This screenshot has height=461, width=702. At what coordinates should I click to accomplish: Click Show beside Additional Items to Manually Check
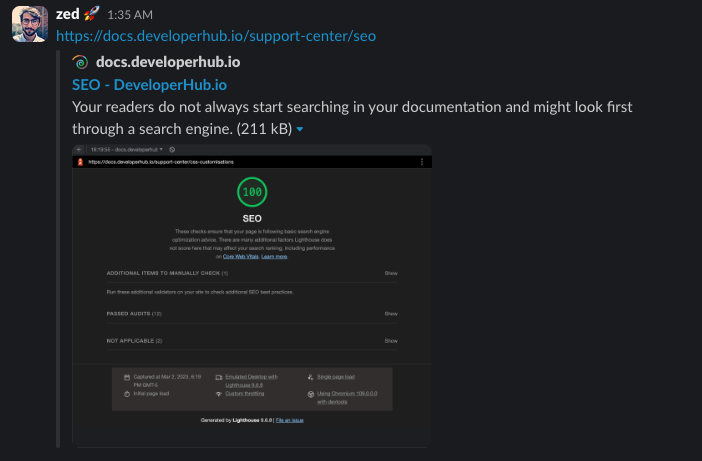[391, 273]
